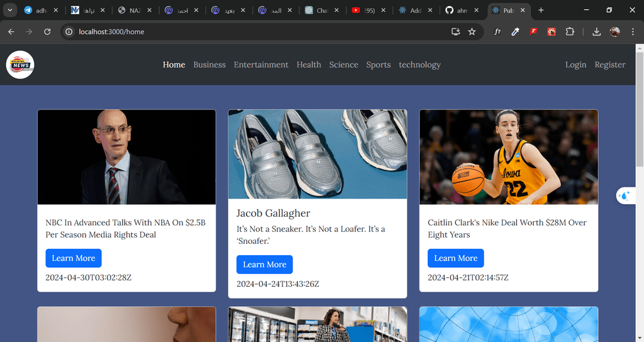Viewport: 644px width, 342px height.
Task: Open the Chrome profile avatar
Action: [615, 31]
